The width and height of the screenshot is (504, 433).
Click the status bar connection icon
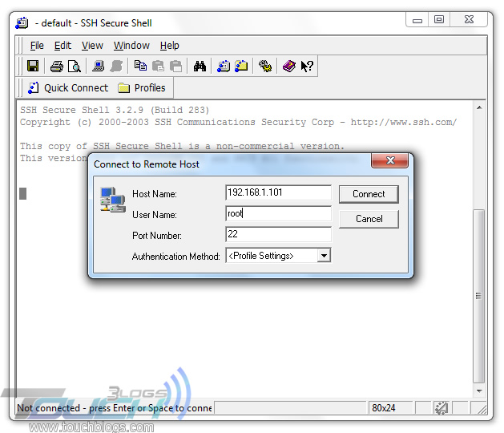(442, 408)
